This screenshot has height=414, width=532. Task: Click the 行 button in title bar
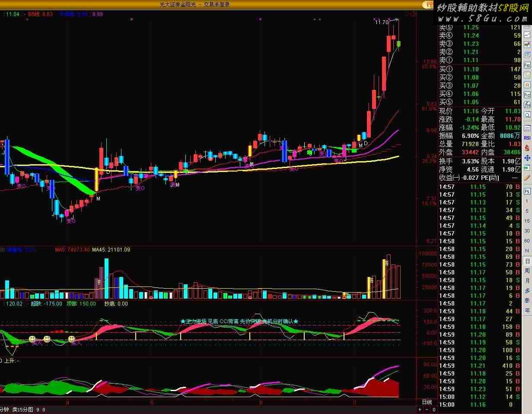(x=428, y=4)
